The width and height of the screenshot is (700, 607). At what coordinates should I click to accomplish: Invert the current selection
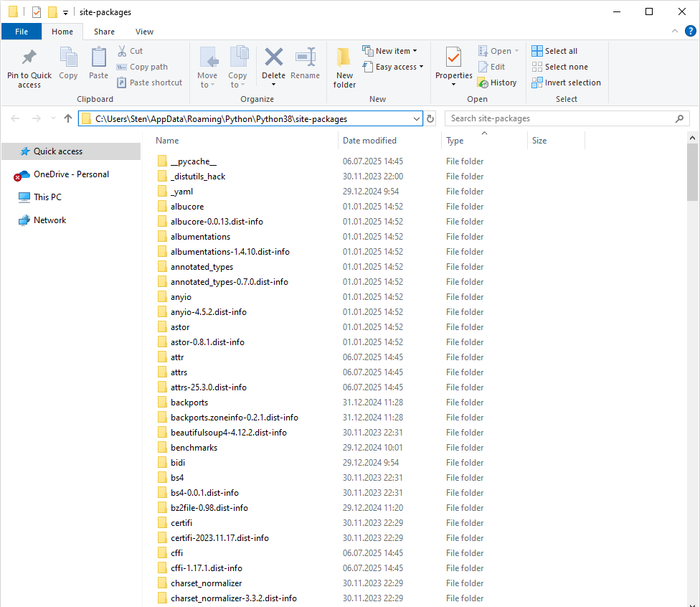tap(567, 82)
